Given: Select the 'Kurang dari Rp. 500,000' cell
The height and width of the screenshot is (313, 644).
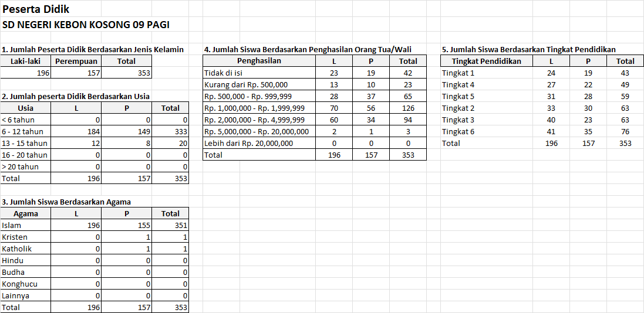Looking at the screenshot, I should [259, 85].
